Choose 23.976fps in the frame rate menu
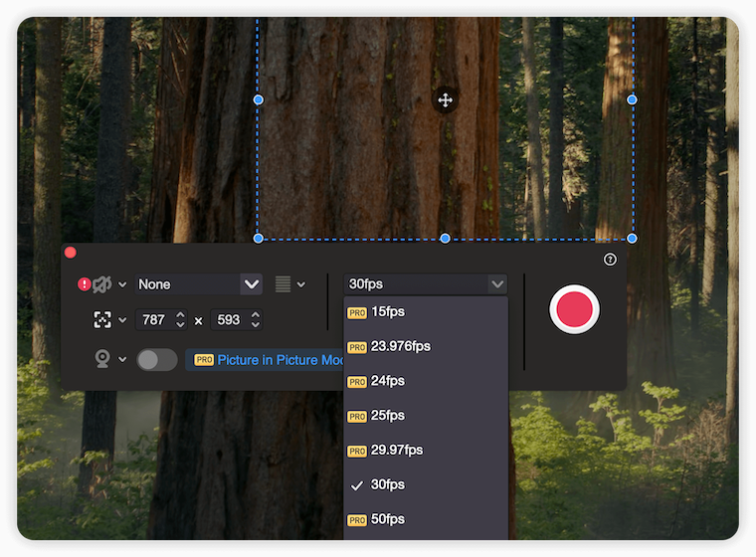This screenshot has height=557, width=756. (x=400, y=347)
